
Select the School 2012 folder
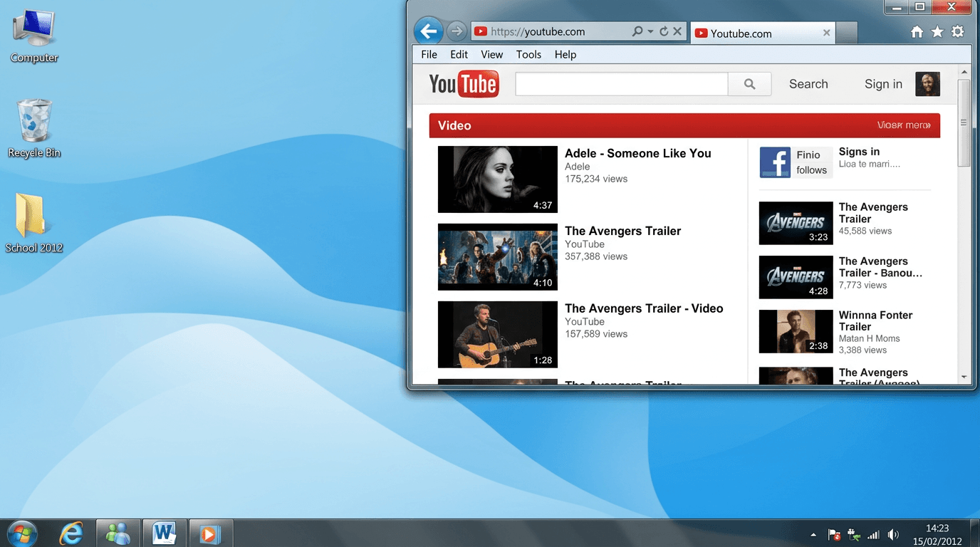click(x=33, y=223)
